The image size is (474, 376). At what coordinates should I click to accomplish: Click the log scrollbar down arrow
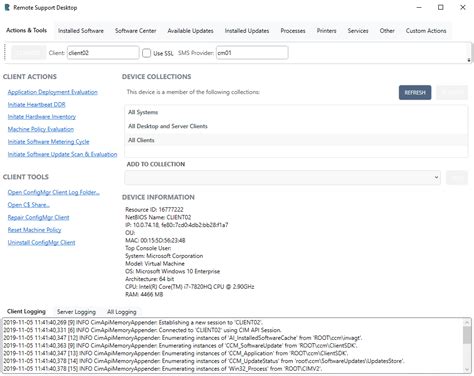click(467, 369)
